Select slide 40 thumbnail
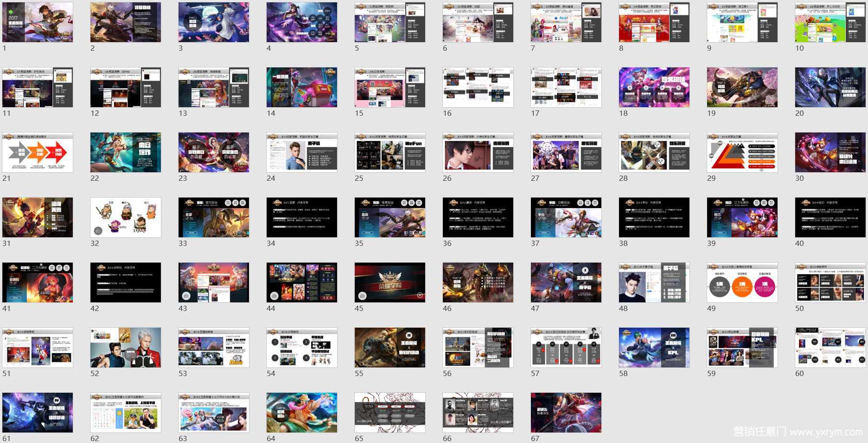 click(830, 217)
